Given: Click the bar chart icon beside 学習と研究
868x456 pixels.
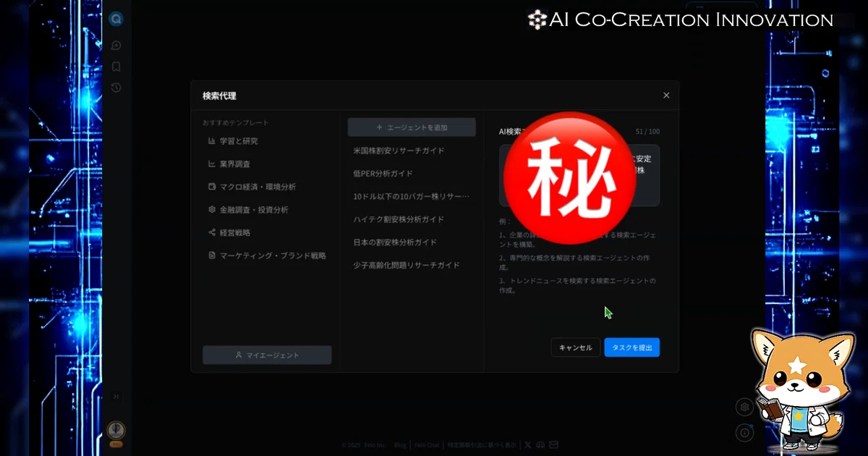Looking at the screenshot, I should pos(212,141).
